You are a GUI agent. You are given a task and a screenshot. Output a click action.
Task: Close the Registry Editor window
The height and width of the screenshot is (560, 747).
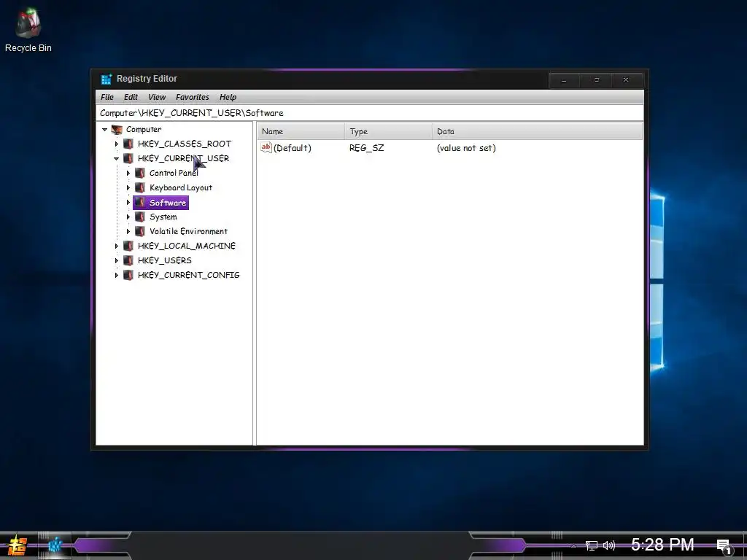627,80
